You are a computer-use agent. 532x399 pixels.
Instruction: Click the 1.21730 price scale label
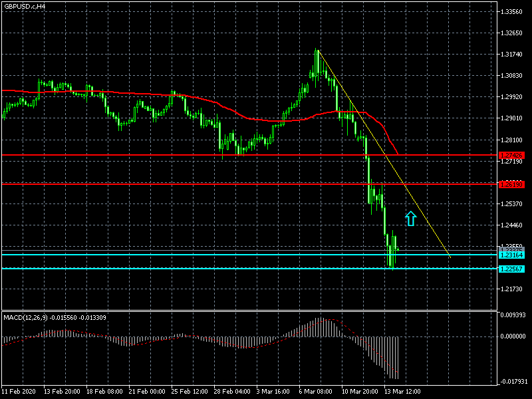click(512, 289)
